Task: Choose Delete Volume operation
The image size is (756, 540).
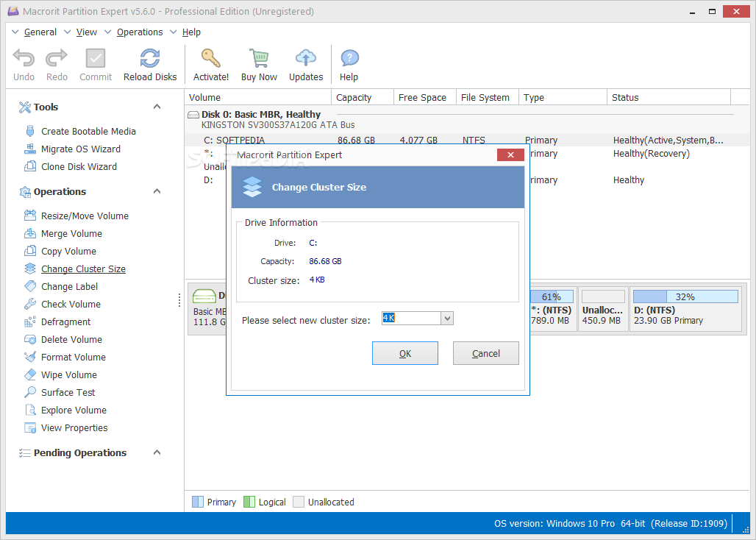Action: (x=71, y=339)
